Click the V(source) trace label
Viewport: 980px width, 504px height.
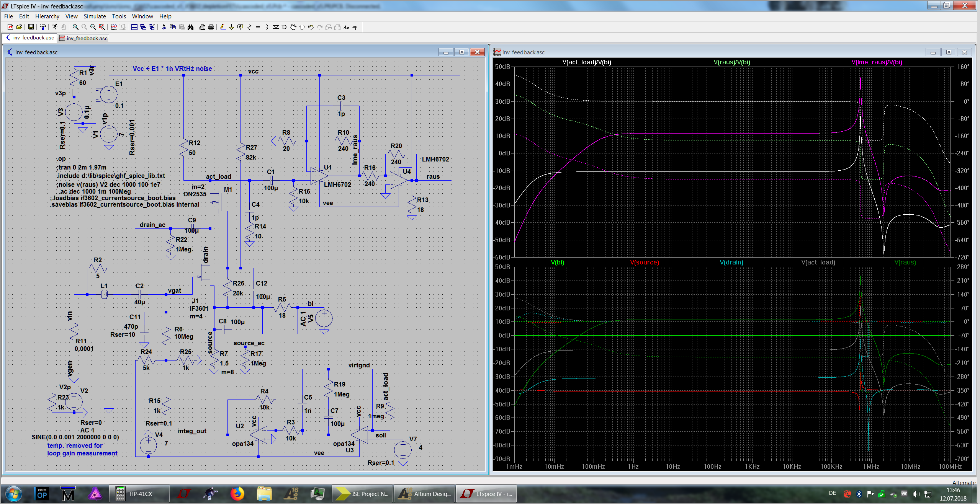point(644,263)
